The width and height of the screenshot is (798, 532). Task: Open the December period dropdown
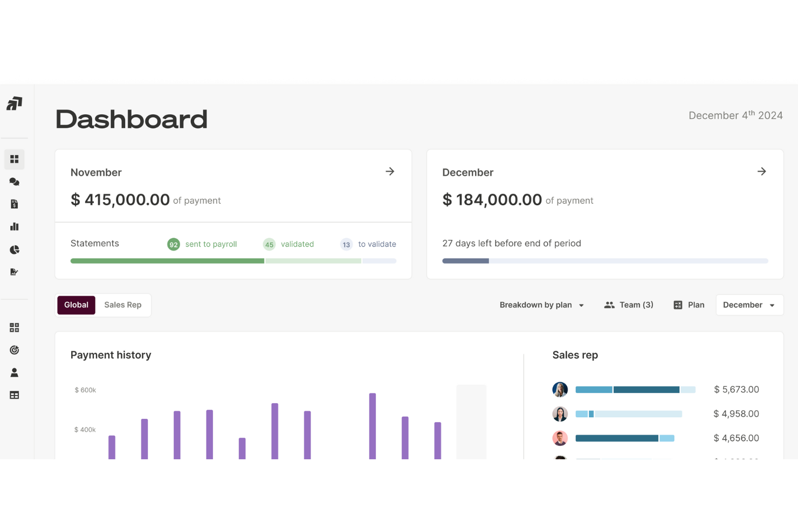click(x=749, y=305)
